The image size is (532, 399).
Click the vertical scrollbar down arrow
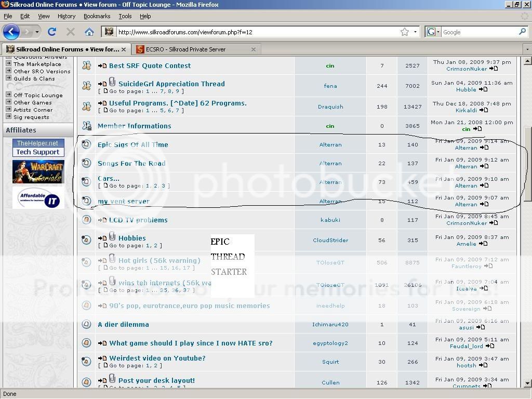[527, 383]
